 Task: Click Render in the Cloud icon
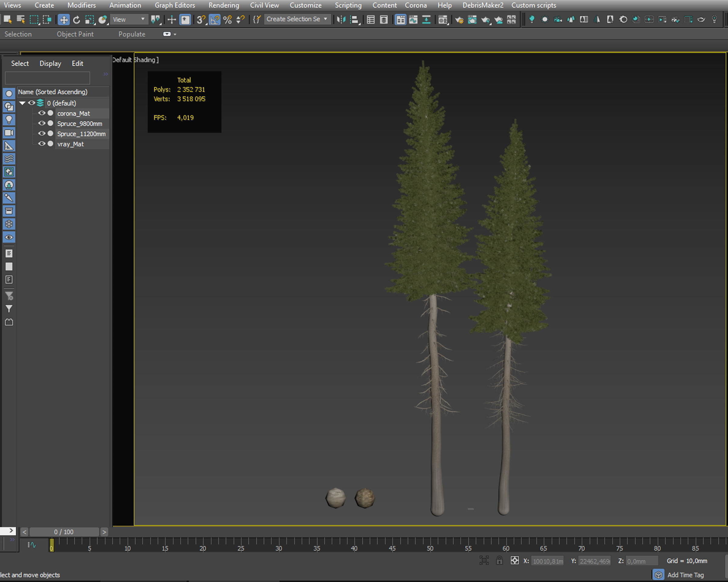pos(498,20)
